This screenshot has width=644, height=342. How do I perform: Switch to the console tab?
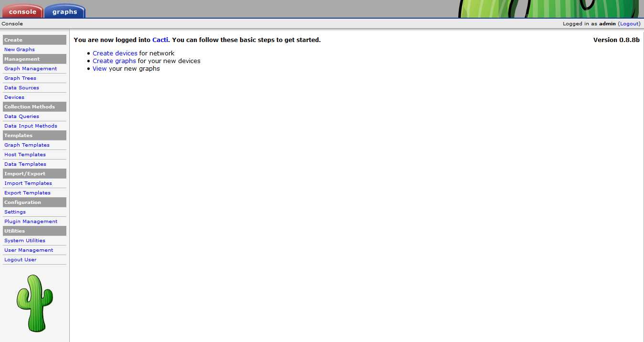22,11
